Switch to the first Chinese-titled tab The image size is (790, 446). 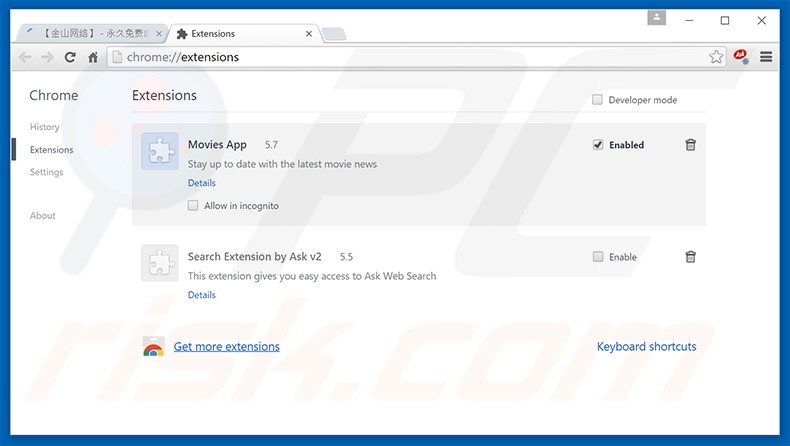93,34
